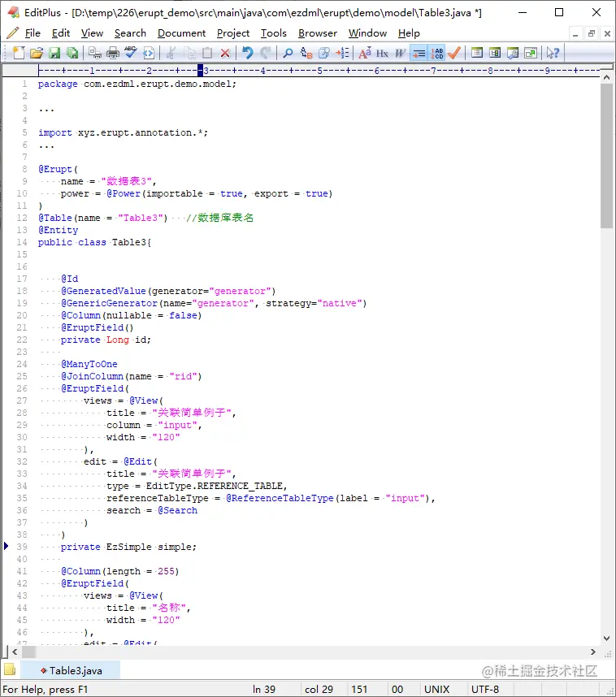Run the ABC spell check icon
The image size is (616, 697).
(131, 53)
